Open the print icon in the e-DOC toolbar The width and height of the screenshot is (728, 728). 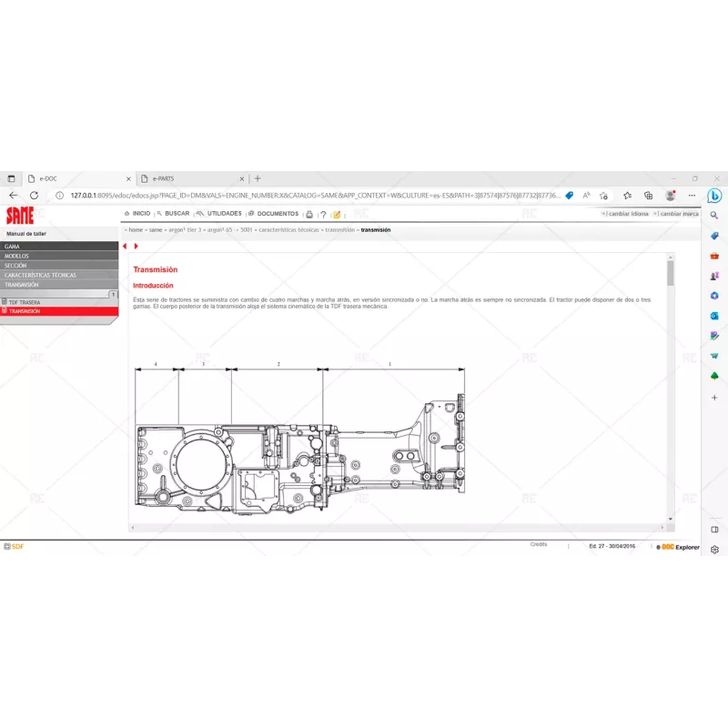point(308,214)
